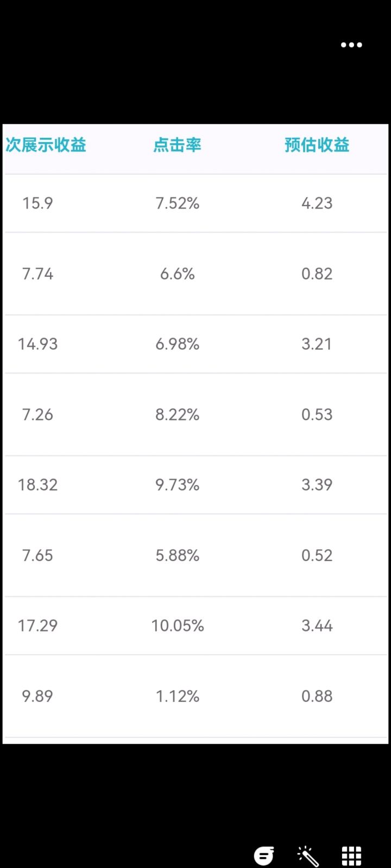The width and height of the screenshot is (391, 868).
Task: Select the 1.12% click rate cell
Action: (x=178, y=697)
